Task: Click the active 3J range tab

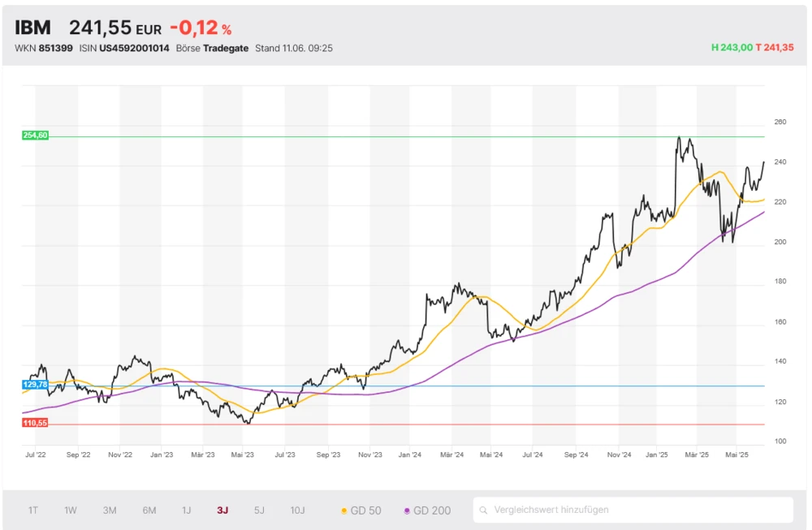Action: pyautogui.click(x=222, y=511)
